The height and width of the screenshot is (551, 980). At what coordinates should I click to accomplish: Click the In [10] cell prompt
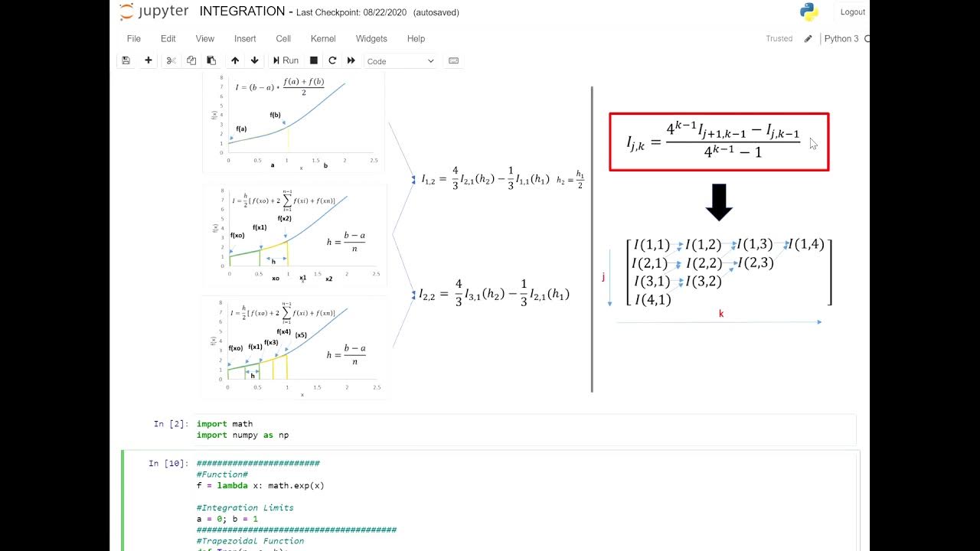click(168, 463)
